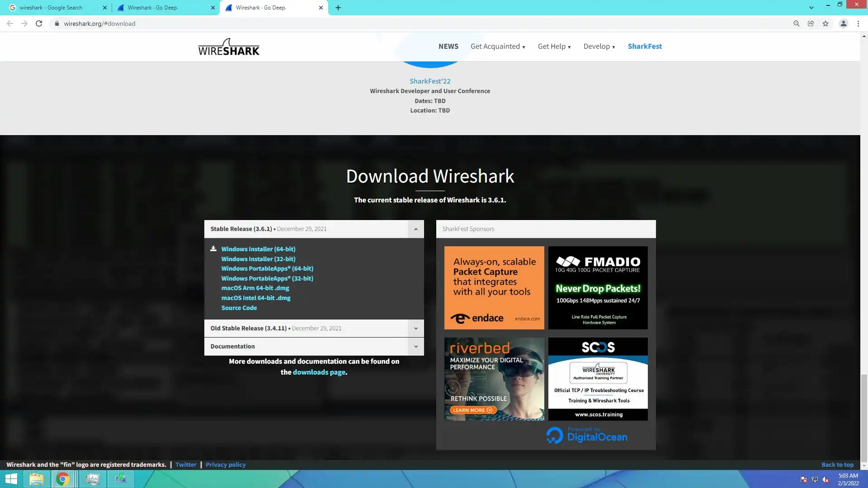Open the browser zoom magnifier icon

796,23
